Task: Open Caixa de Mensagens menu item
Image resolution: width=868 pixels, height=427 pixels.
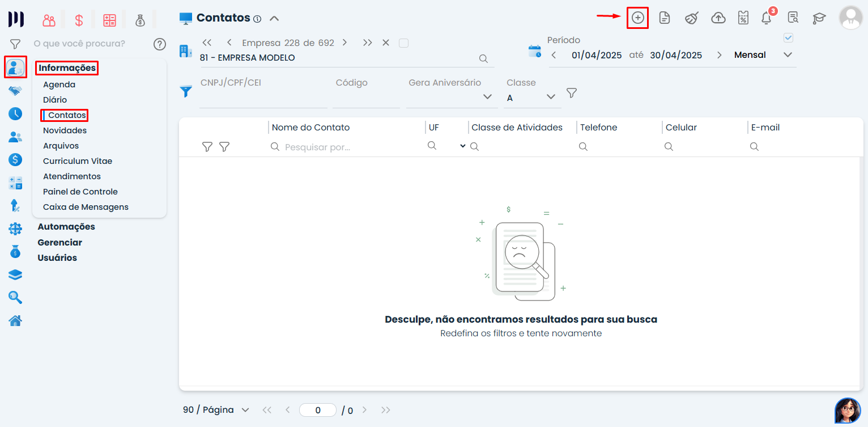Action: pos(86,207)
